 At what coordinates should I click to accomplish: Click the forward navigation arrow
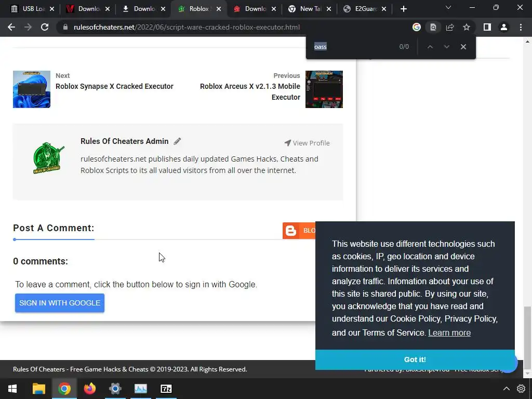28,27
